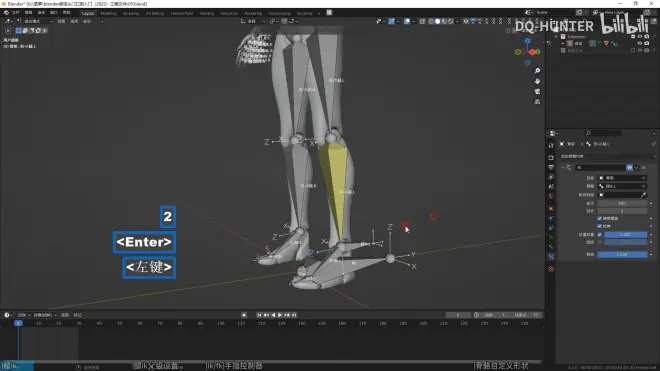Open the Scripting workspace tab
The height and width of the screenshot is (371, 660).
pos(304,13)
